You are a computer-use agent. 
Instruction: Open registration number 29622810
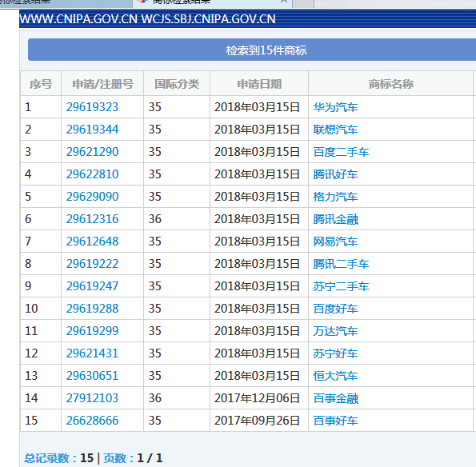(x=92, y=174)
